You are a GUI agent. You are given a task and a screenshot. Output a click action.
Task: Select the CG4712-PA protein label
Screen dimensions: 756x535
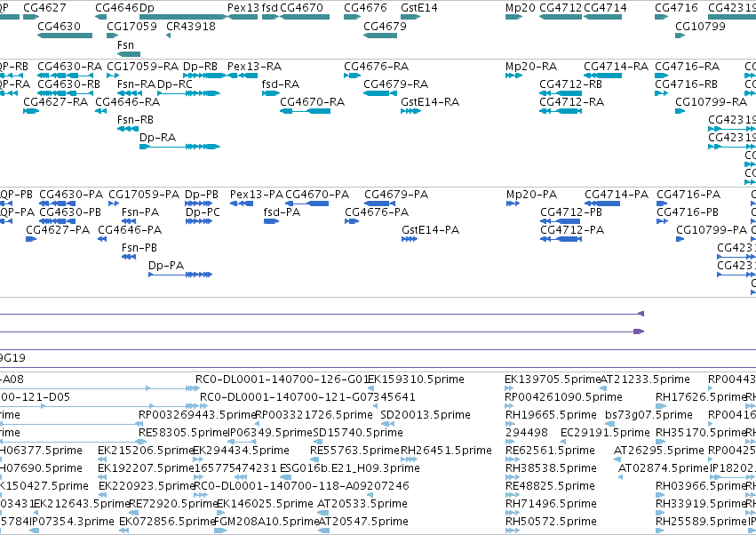pos(572,230)
